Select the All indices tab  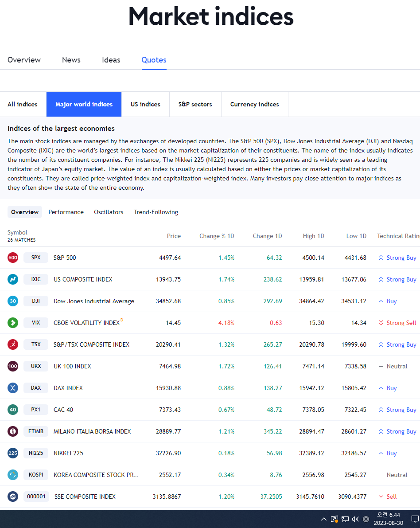23,104
